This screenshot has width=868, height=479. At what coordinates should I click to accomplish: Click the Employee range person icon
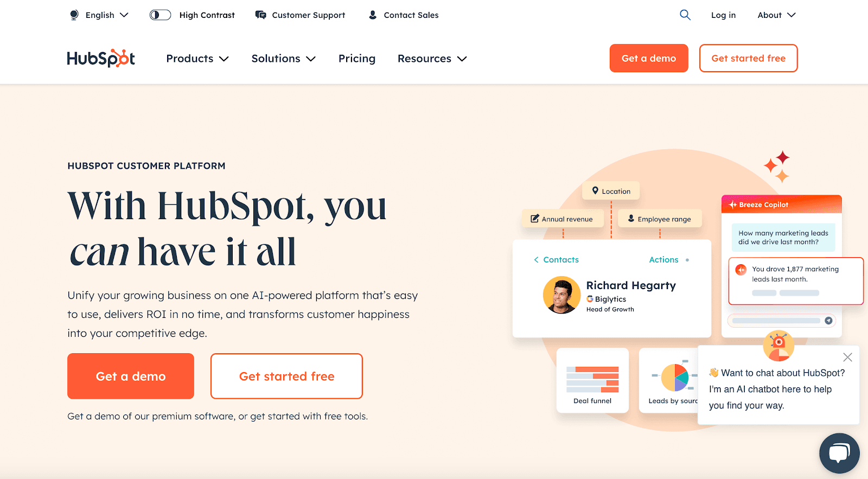[631, 218]
